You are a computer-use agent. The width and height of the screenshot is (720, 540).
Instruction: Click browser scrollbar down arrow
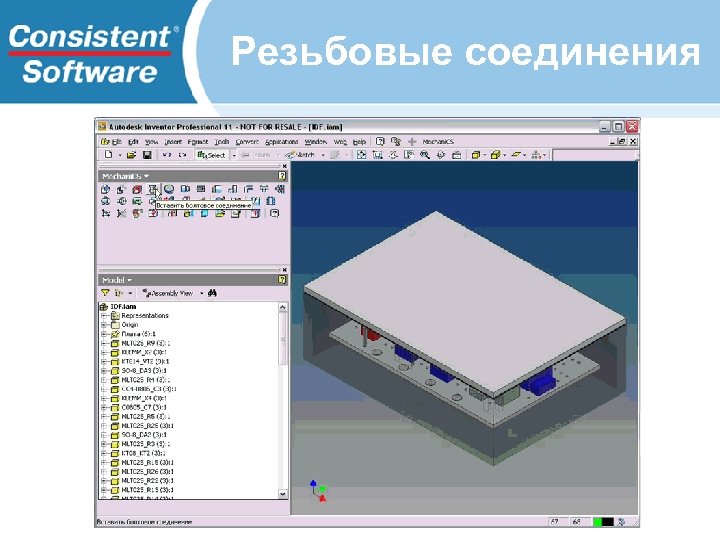[283, 494]
